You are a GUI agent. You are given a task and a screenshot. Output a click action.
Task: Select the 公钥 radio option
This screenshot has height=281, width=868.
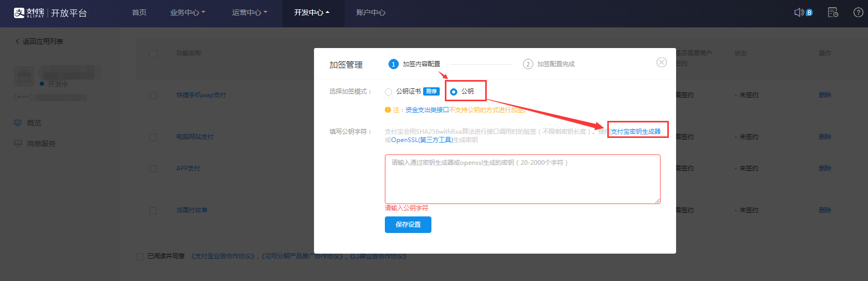pyautogui.click(x=454, y=92)
